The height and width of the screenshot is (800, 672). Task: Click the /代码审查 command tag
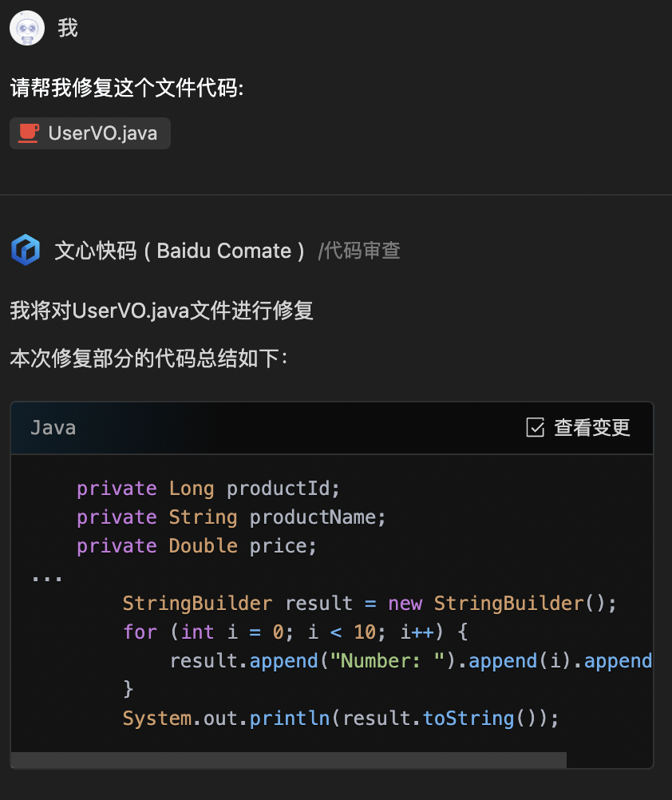coord(359,251)
